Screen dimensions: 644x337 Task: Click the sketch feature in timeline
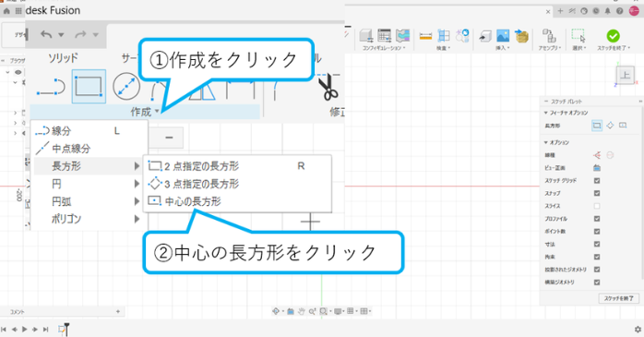click(x=62, y=329)
